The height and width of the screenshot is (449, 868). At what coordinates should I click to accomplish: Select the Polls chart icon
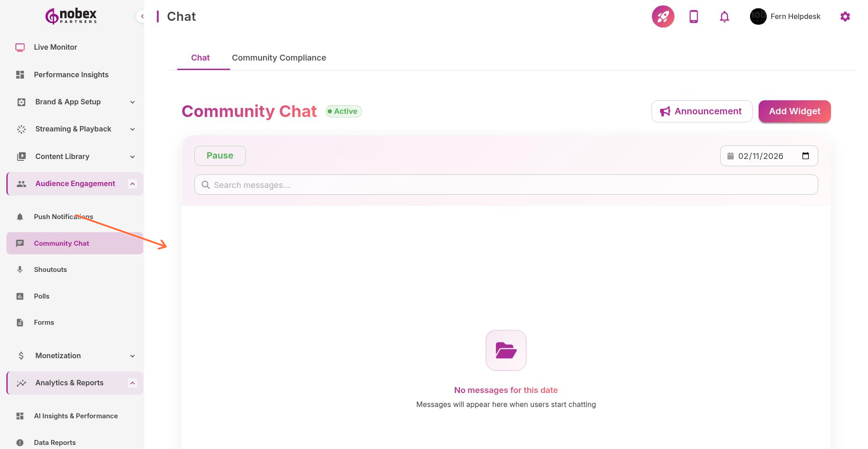click(20, 296)
